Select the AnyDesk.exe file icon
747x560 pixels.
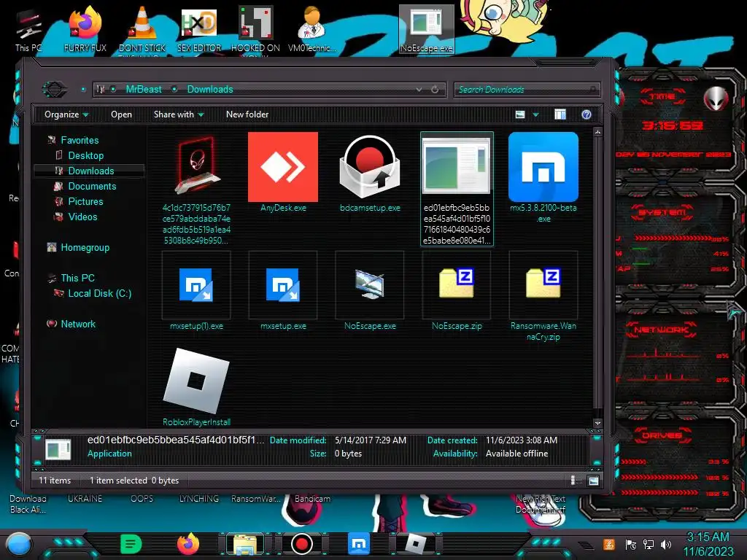coord(283,167)
